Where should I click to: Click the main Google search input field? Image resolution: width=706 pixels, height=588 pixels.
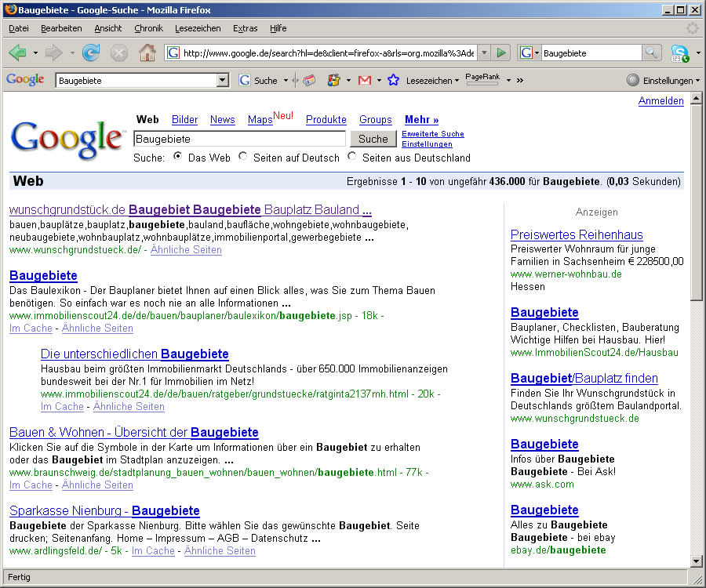click(239, 139)
